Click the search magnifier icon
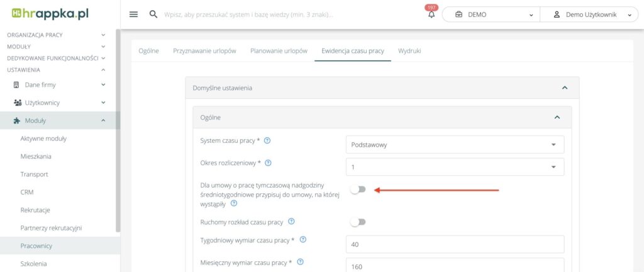 tap(153, 14)
